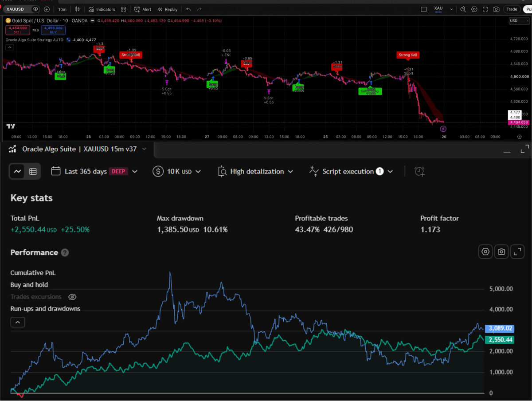Viewport: 532px width, 401px height.
Task: Click the round minus icon after OANDA
Action: pyautogui.click(x=93, y=20)
